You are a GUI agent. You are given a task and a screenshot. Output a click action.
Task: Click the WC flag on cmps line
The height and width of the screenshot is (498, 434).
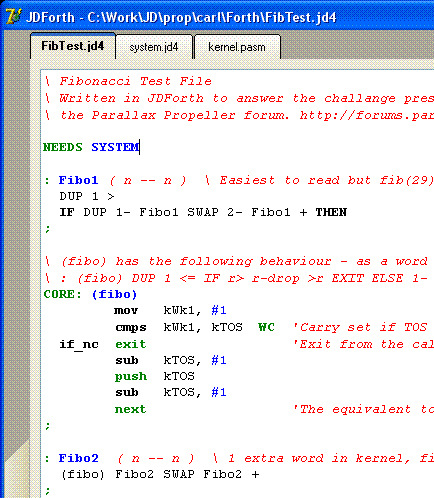point(266,327)
